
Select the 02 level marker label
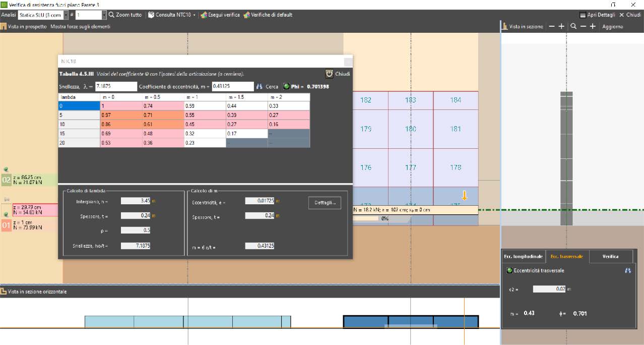[7, 180]
